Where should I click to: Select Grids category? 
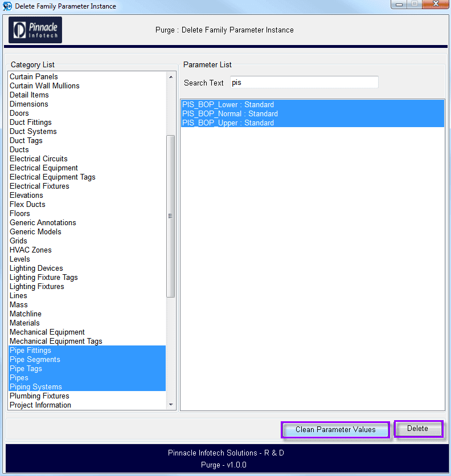point(87,241)
